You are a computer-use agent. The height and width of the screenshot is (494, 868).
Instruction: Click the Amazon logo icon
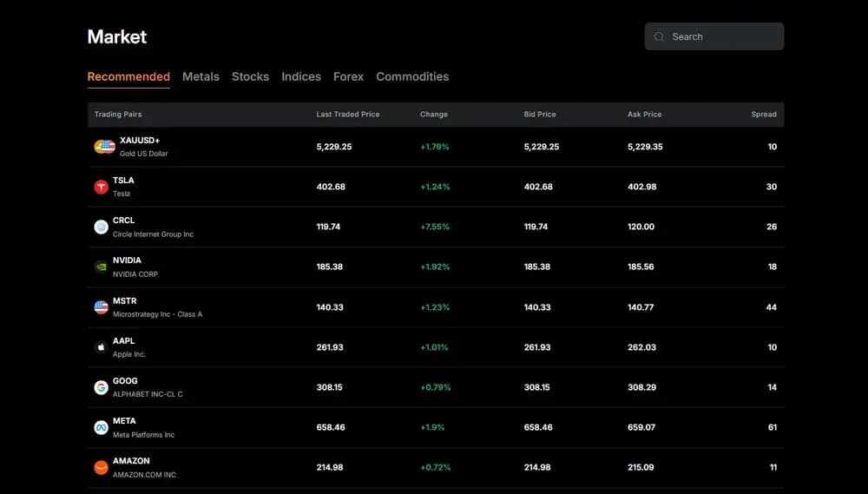tap(101, 467)
